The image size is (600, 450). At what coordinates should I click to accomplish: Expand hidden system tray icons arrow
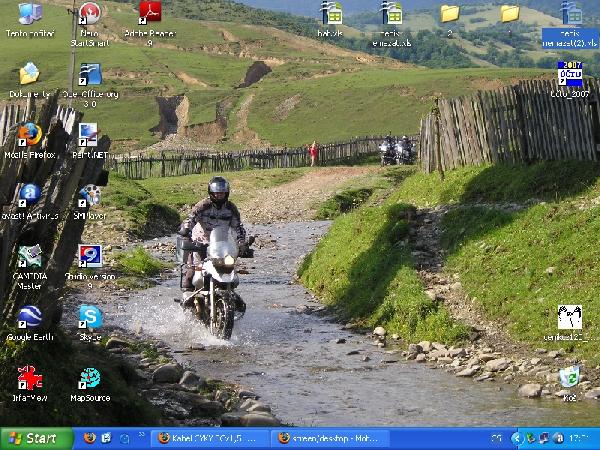coord(518,438)
